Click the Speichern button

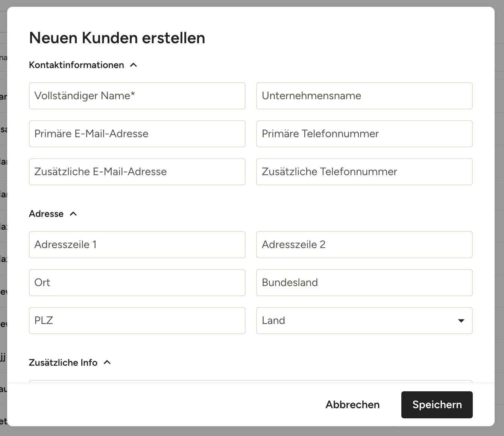[x=437, y=405]
